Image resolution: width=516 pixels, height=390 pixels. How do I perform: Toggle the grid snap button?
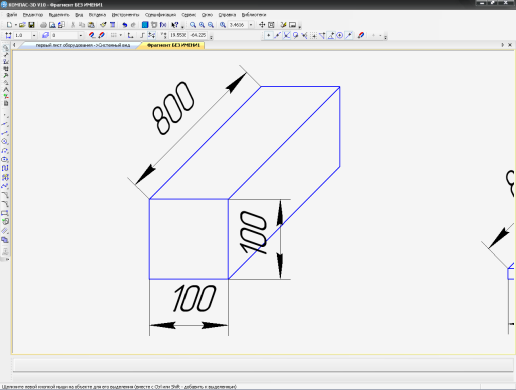click(x=313, y=35)
